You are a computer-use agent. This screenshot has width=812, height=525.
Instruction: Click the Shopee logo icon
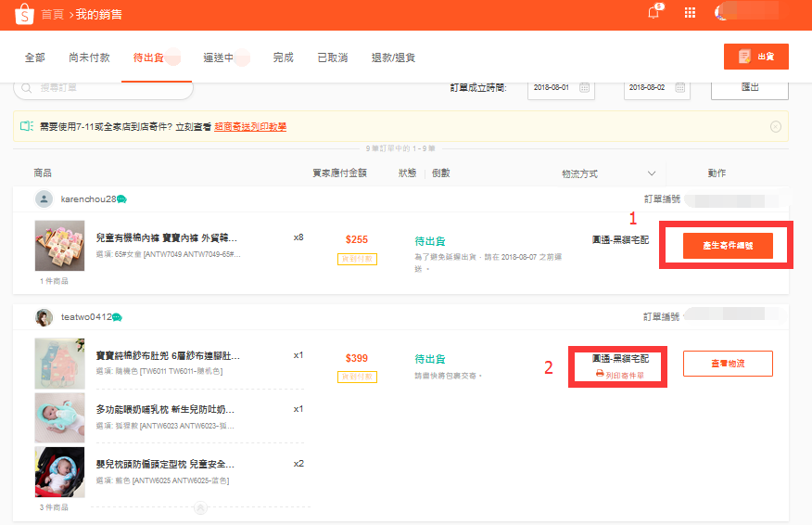(x=19, y=13)
